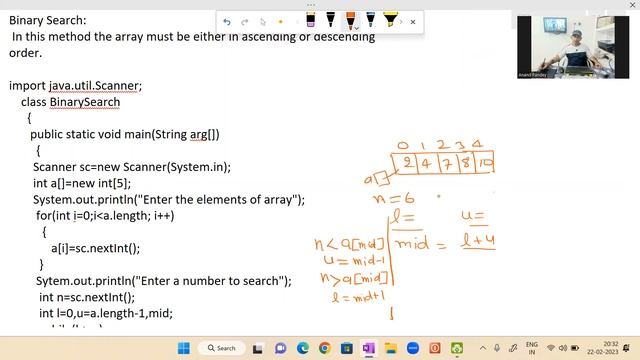Expand hidden system tray icons
This screenshot has width=640, height=360.
click(483, 348)
